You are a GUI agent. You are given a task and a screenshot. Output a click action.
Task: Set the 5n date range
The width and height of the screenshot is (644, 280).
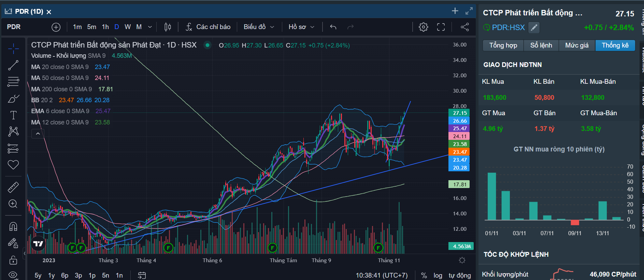click(x=105, y=275)
